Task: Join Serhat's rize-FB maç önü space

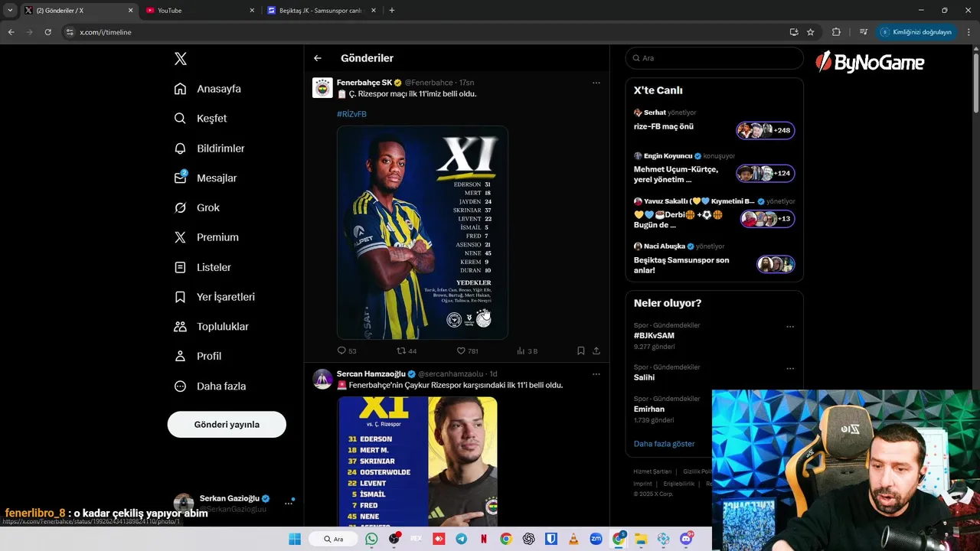Action: pos(766,130)
